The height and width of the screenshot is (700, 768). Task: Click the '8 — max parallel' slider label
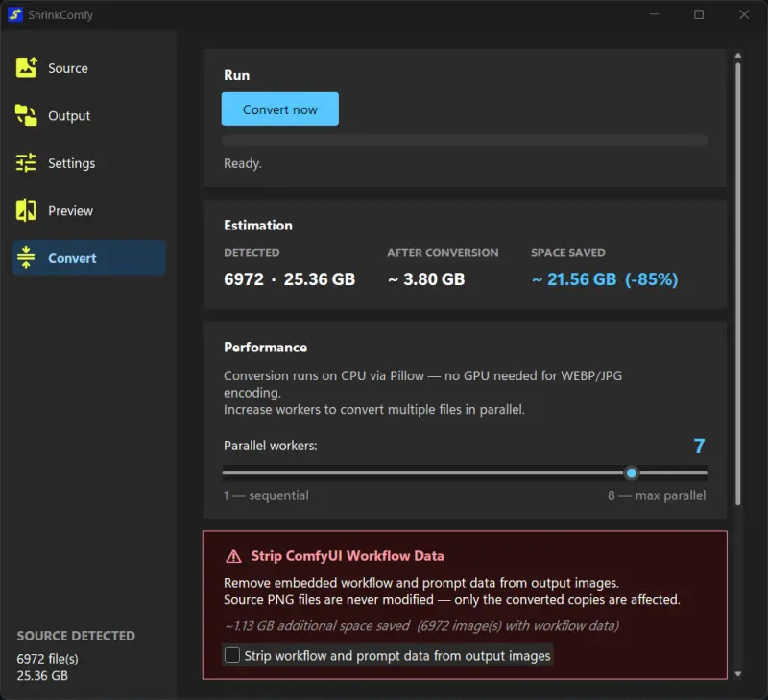[657, 495]
